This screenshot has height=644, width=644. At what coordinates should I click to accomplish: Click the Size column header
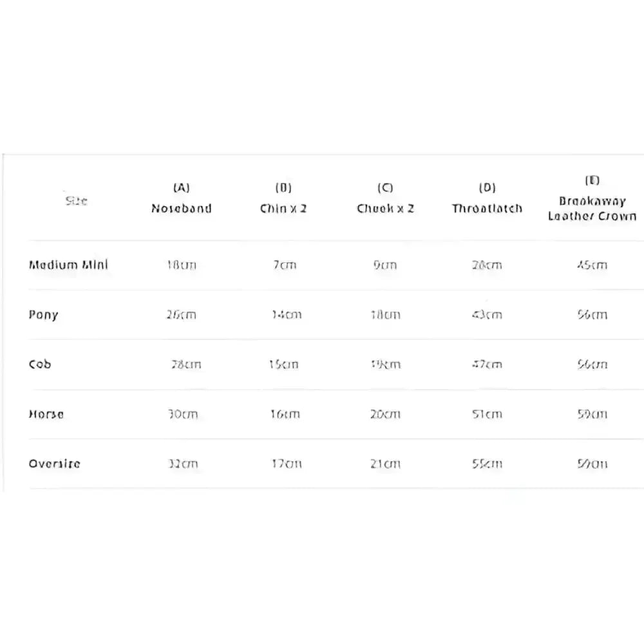[77, 201]
